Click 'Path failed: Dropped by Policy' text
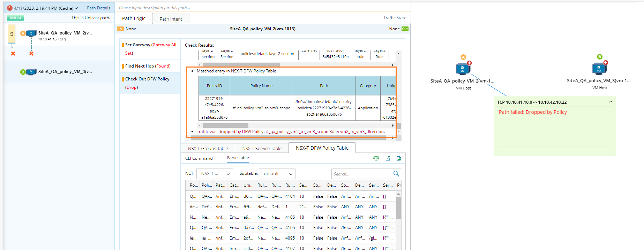 (x=533, y=112)
